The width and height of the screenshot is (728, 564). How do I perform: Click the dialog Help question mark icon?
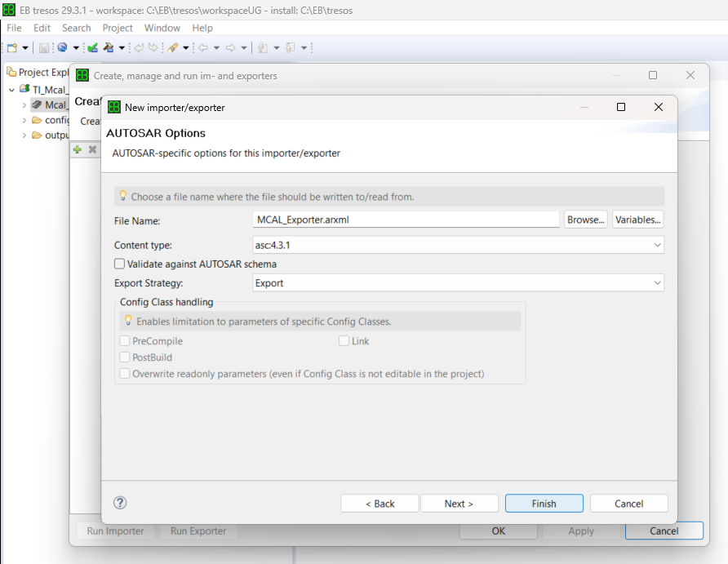click(x=120, y=503)
